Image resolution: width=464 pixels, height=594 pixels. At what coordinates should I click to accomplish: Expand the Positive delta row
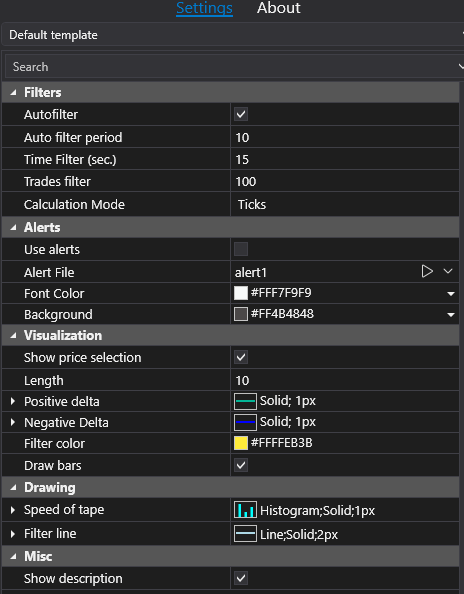click(12, 401)
